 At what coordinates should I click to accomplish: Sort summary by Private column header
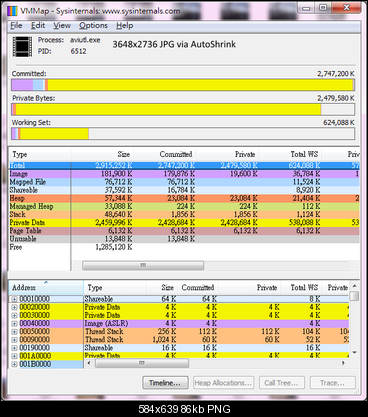(228, 154)
